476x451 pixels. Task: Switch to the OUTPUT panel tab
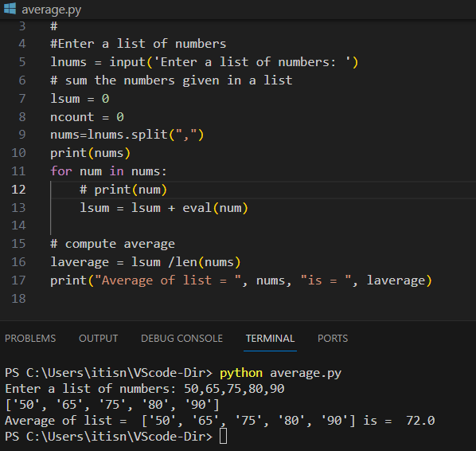click(99, 338)
